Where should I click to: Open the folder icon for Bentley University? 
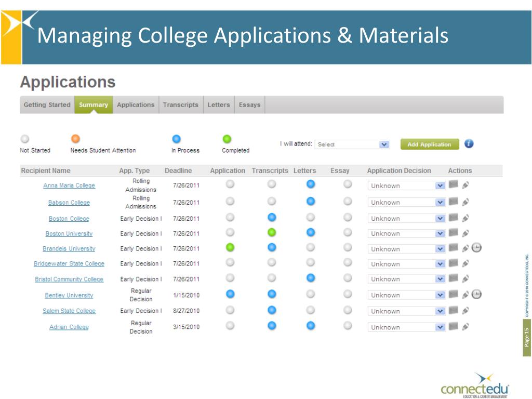coord(453,294)
